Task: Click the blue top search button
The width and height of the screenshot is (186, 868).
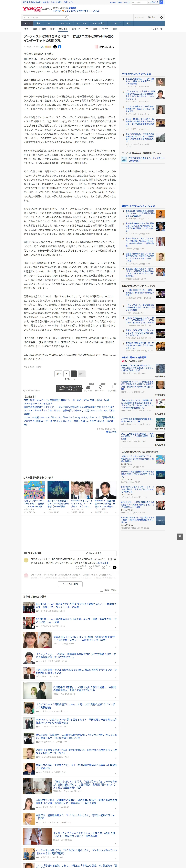Action: (x=161, y=2)
